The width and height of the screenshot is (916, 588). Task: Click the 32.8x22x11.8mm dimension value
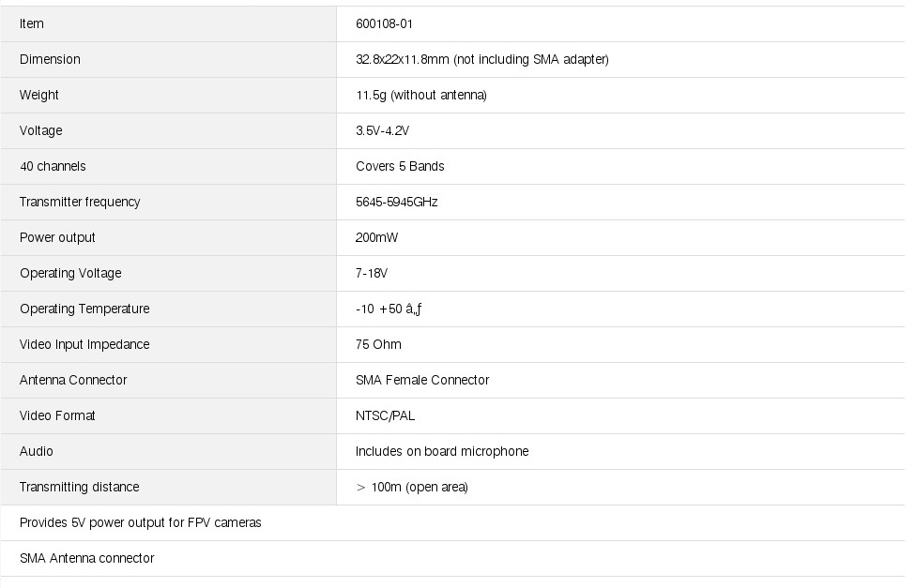click(x=481, y=59)
